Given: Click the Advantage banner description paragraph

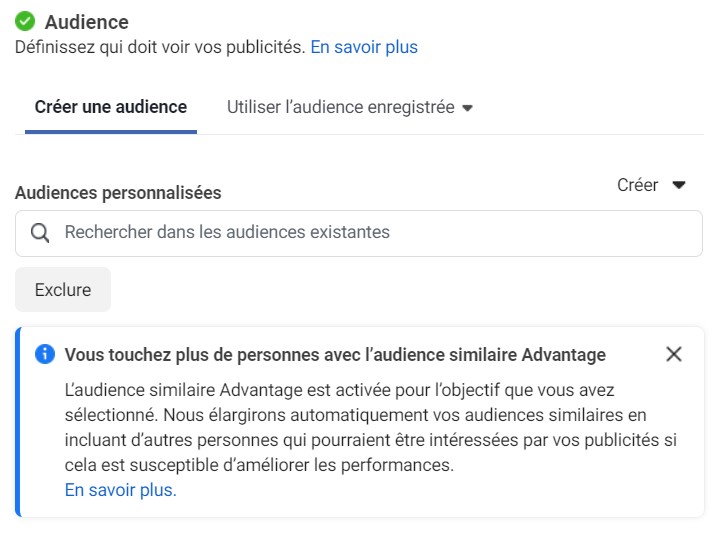Looking at the screenshot, I should (x=370, y=427).
